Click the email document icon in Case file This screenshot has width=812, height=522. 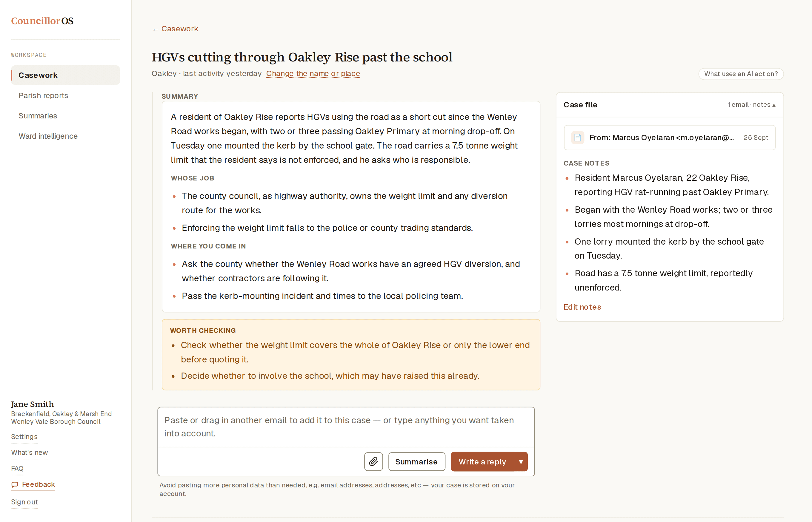(578, 138)
